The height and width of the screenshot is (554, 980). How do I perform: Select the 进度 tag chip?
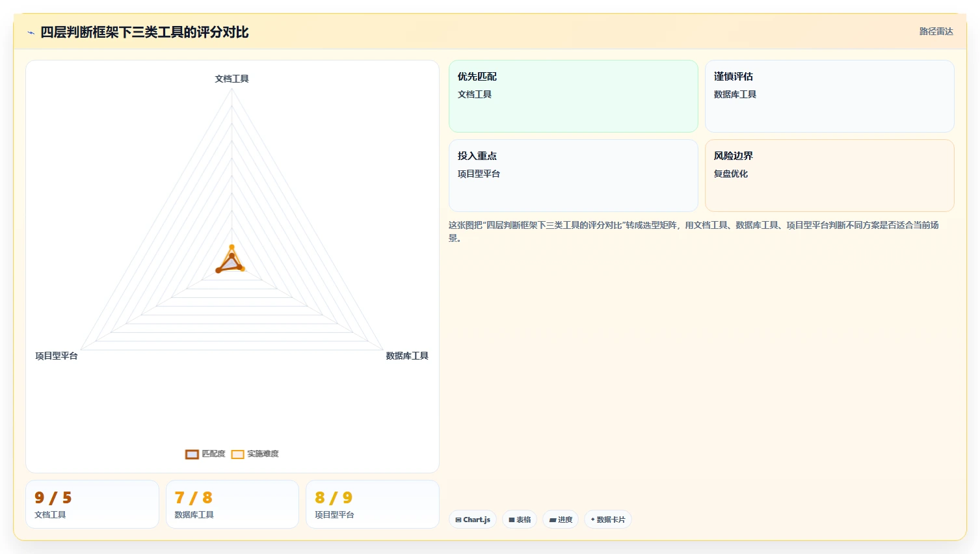click(x=561, y=520)
